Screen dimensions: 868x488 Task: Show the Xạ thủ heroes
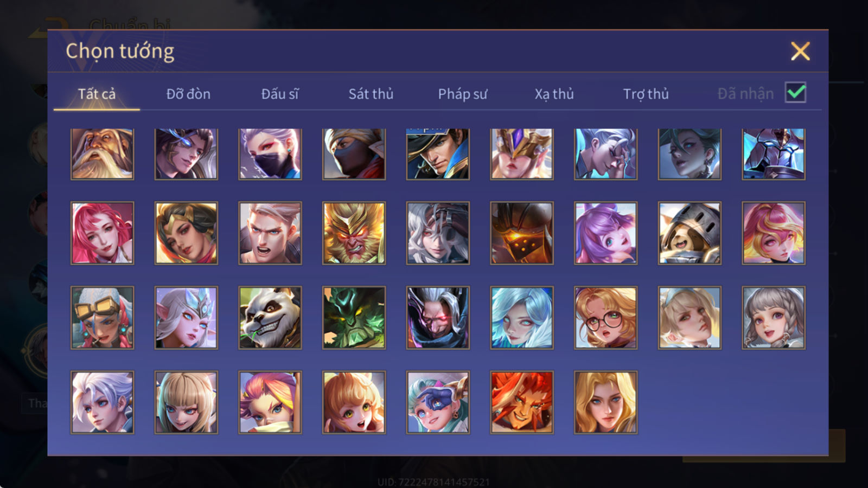tap(554, 94)
